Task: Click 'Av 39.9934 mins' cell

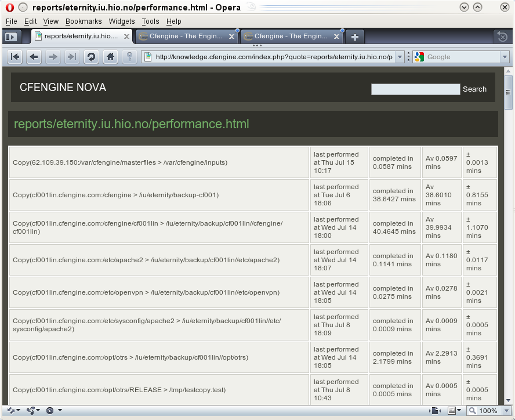Action: pyautogui.click(x=442, y=227)
